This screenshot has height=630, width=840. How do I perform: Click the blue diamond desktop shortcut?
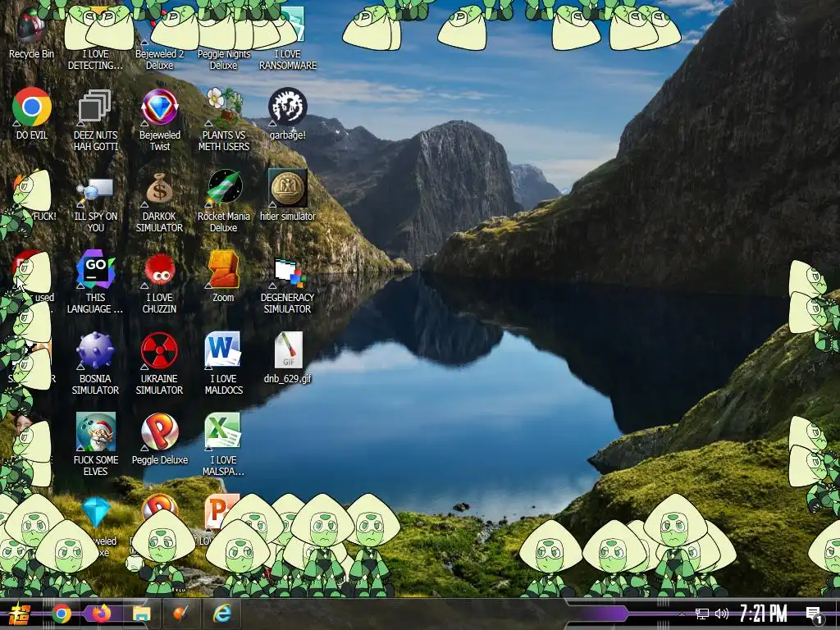click(97, 513)
